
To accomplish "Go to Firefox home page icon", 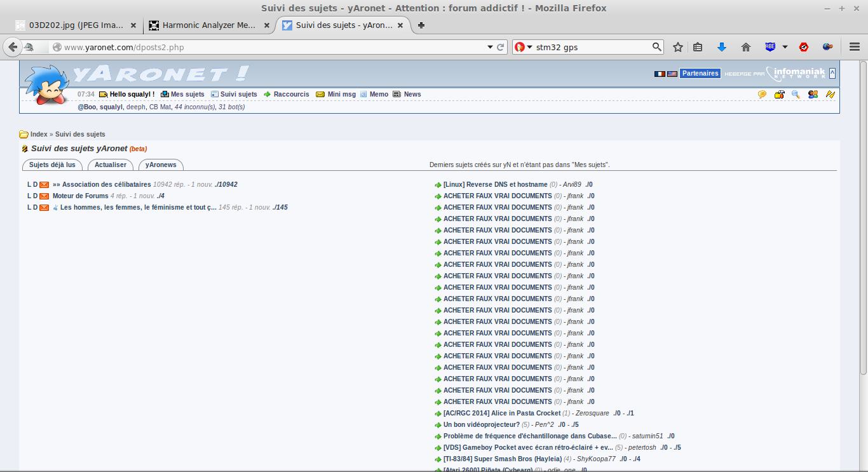I will [746, 47].
